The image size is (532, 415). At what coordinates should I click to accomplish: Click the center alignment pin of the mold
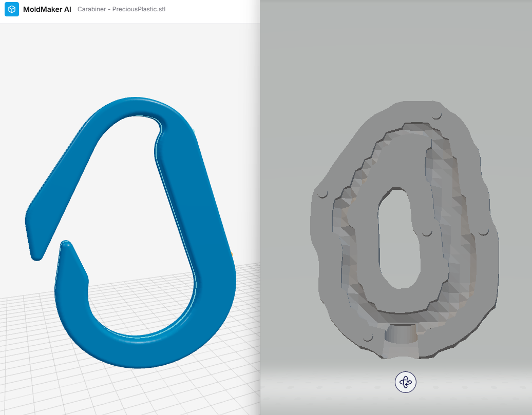[426, 233]
